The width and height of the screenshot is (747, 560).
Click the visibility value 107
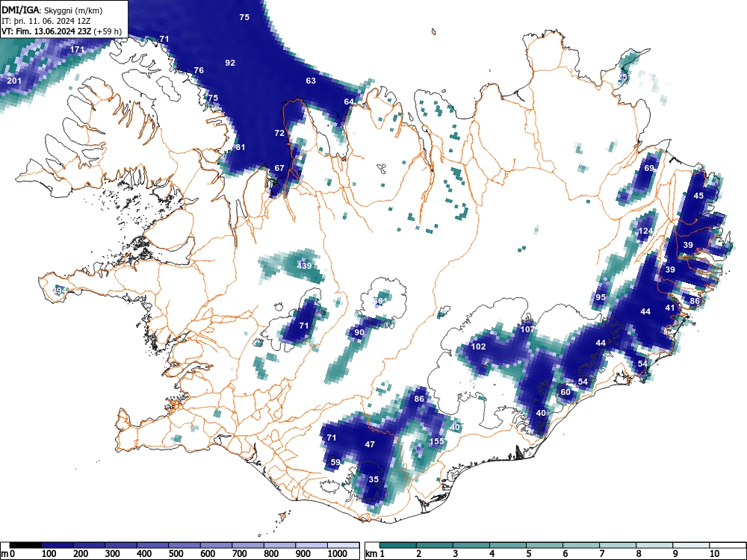(527, 329)
